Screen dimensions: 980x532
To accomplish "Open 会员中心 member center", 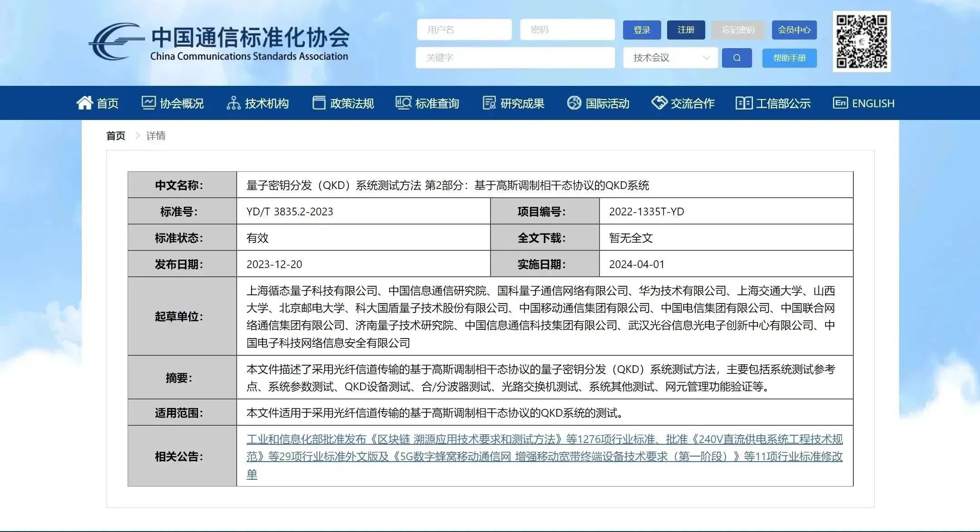I will pos(794,30).
